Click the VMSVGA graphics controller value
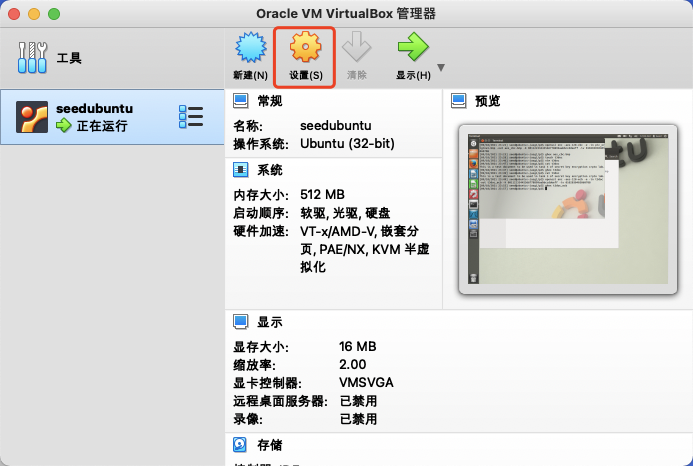 [366, 382]
